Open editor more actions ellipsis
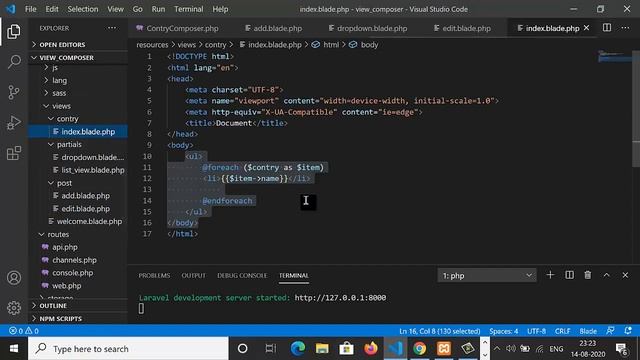Screen dimensions: 640x360 click(625, 28)
